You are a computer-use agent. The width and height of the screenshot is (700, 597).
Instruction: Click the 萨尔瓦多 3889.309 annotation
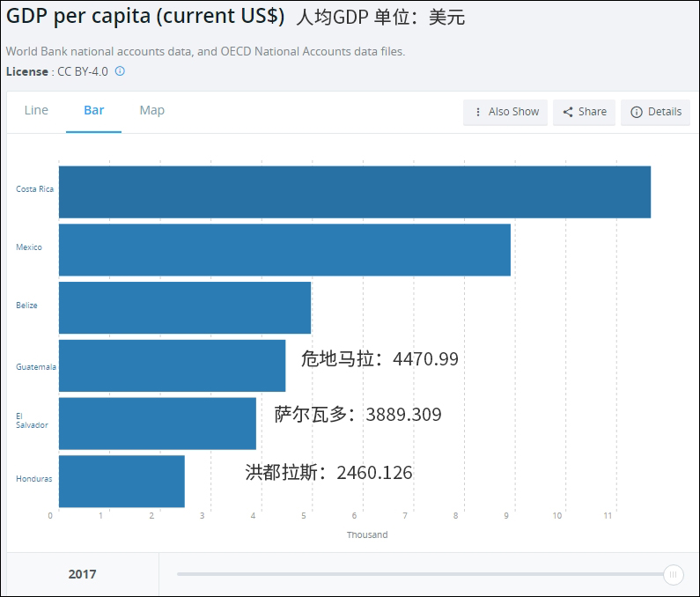pos(358,415)
